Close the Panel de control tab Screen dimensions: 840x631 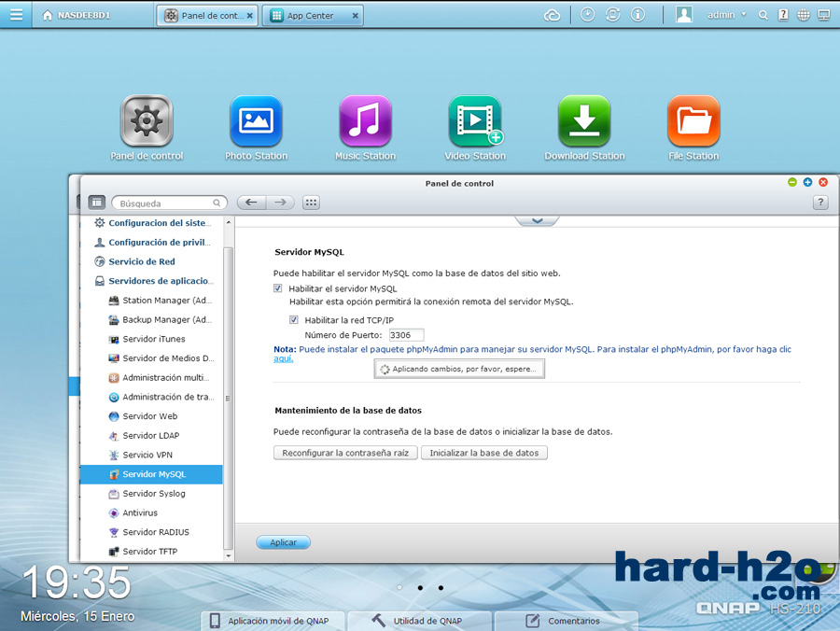(x=249, y=16)
